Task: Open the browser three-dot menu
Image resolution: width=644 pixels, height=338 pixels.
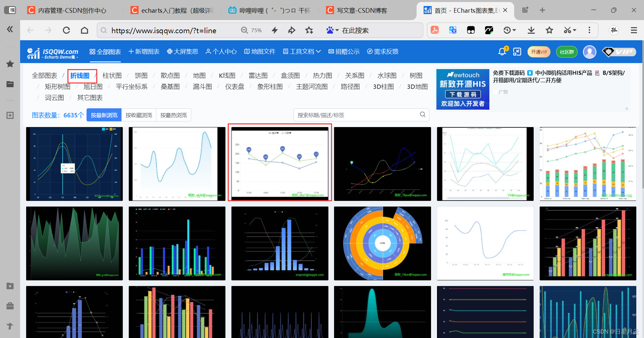Action: (589, 30)
